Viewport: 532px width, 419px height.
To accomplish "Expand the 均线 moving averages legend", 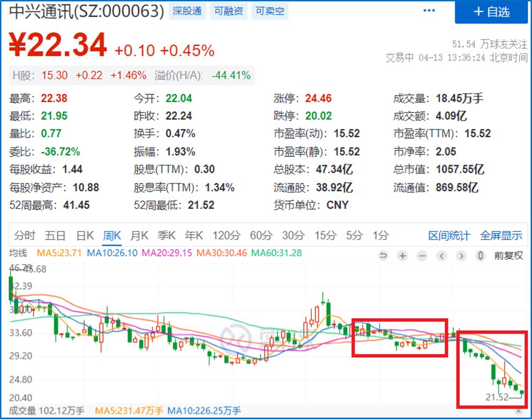I will click(17, 252).
